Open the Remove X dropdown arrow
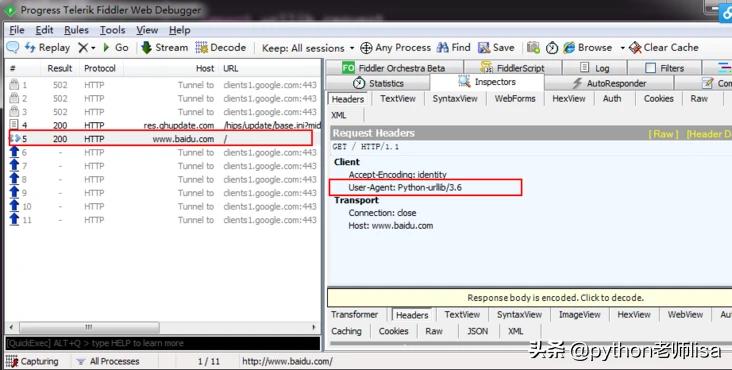 tap(93, 48)
